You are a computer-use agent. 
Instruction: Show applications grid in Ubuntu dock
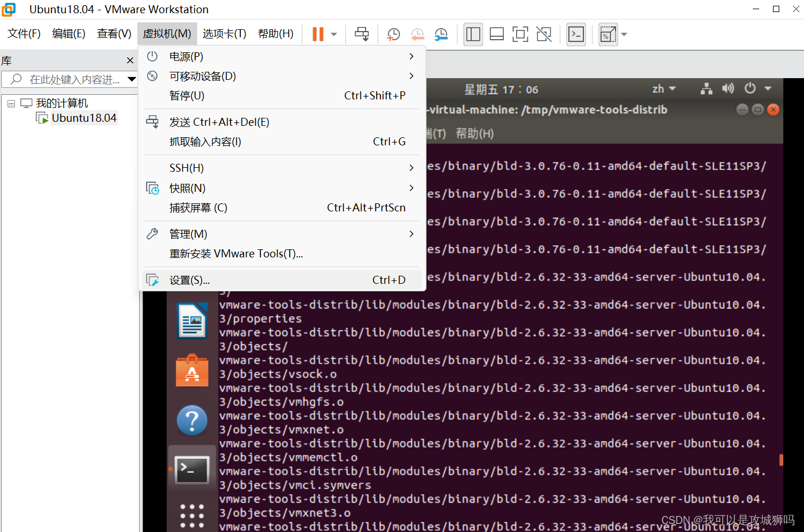[x=192, y=516]
